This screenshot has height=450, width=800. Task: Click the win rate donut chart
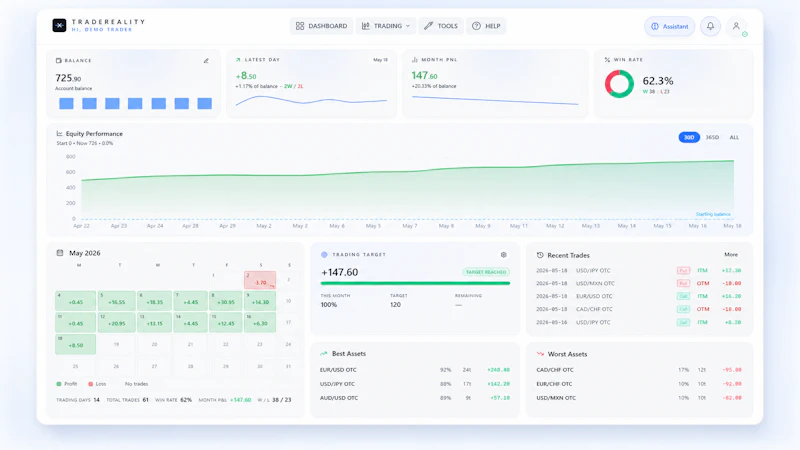(x=619, y=84)
